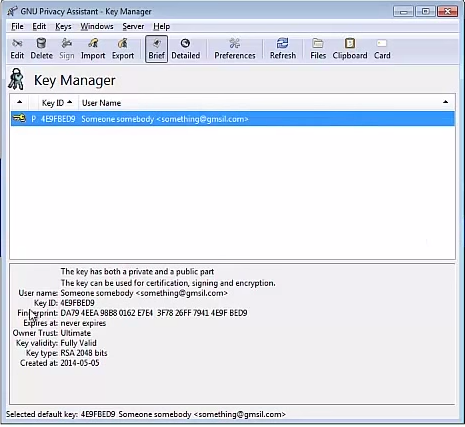Click the status bar selected default key text
The height and width of the screenshot is (427, 465).
pos(146,414)
